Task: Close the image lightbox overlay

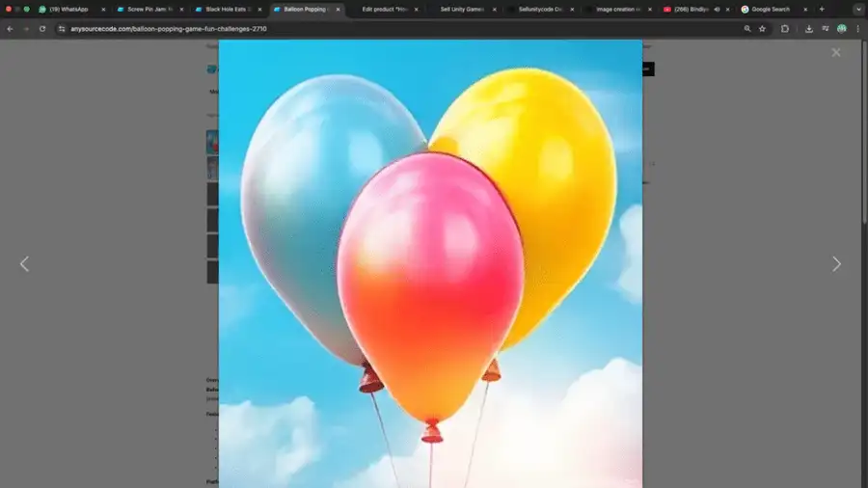Action: pyautogui.click(x=835, y=52)
